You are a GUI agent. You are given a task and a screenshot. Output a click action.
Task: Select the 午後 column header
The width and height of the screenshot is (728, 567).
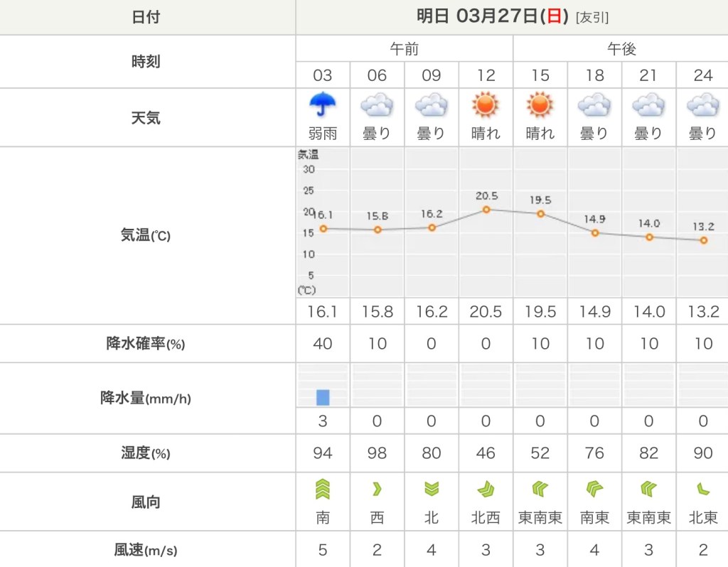pyautogui.click(x=621, y=49)
